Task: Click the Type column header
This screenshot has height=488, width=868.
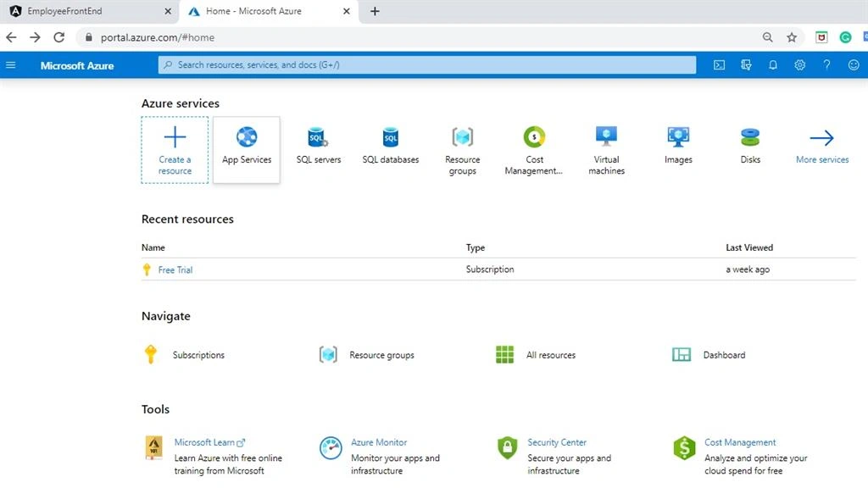Action: [x=475, y=248]
